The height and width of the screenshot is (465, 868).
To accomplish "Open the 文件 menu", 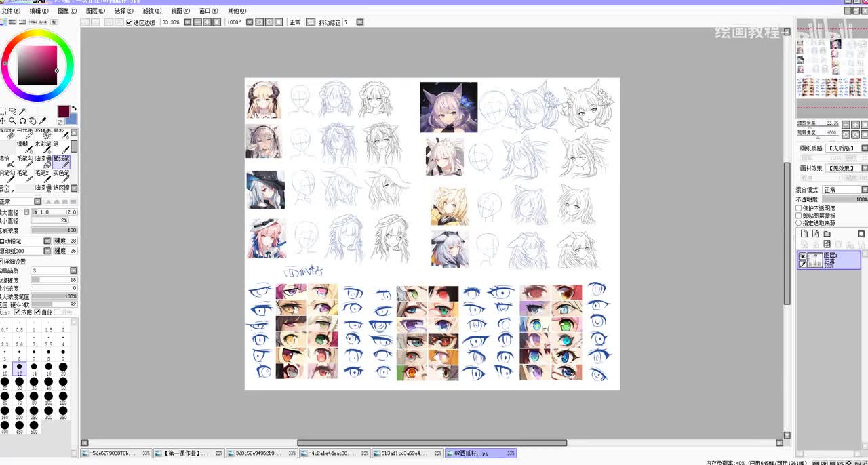I will click(x=11, y=11).
